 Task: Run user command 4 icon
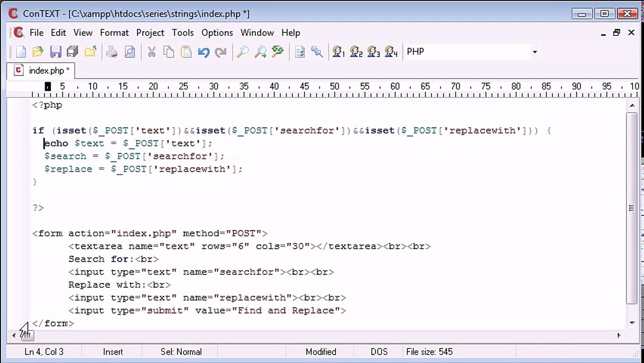point(391,51)
